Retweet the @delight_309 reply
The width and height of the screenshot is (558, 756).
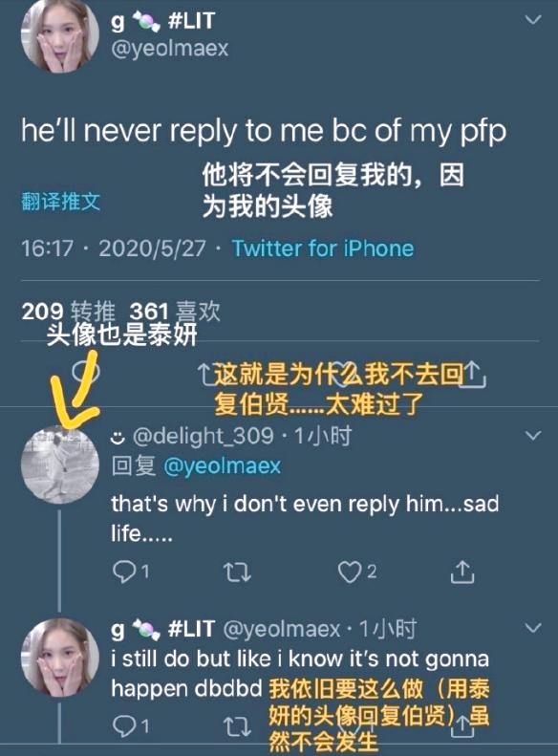click(237, 572)
